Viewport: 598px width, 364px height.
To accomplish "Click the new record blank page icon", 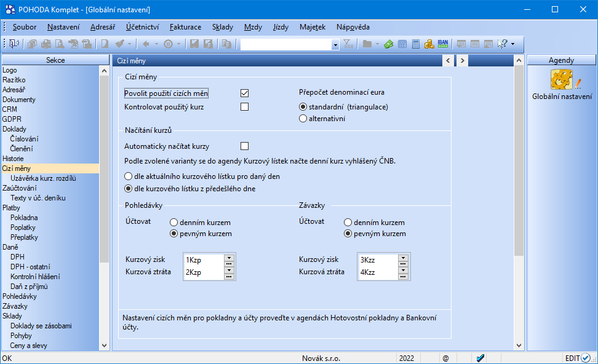I will point(105,44).
